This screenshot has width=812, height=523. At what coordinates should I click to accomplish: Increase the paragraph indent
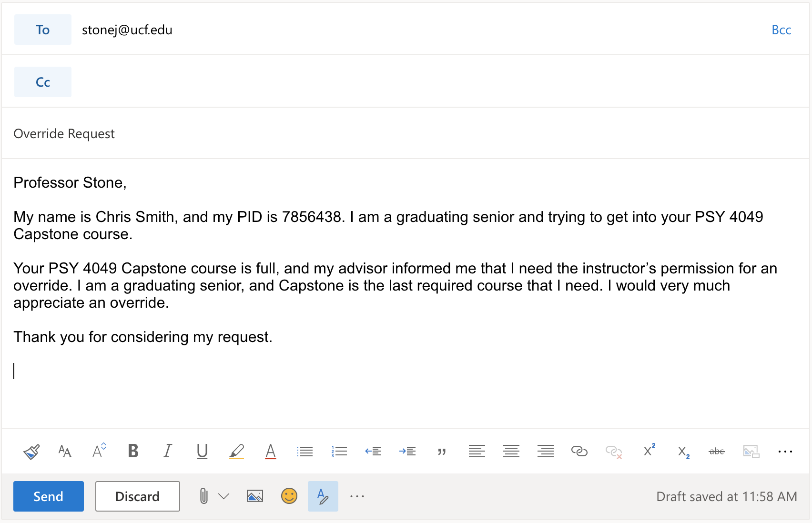pyautogui.click(x=407, y=451)
